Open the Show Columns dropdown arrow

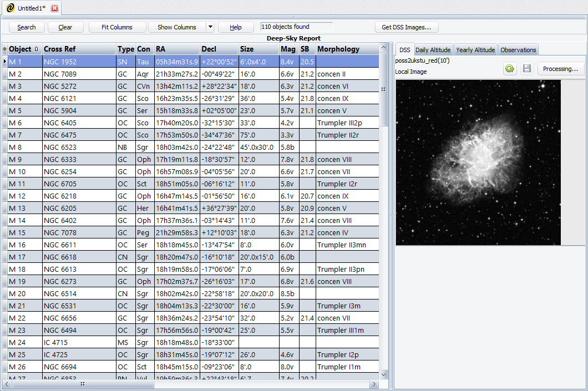point(210,27)
